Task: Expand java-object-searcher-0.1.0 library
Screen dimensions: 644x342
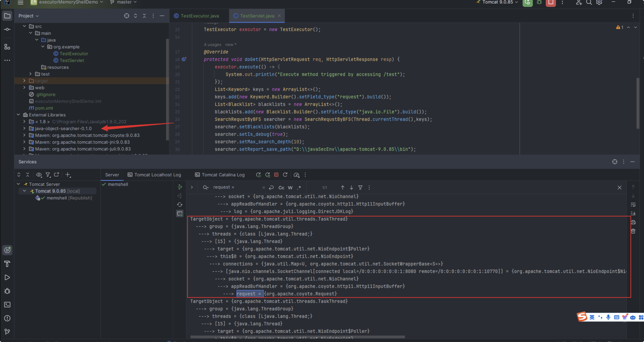Action: (x=24, y=128)
